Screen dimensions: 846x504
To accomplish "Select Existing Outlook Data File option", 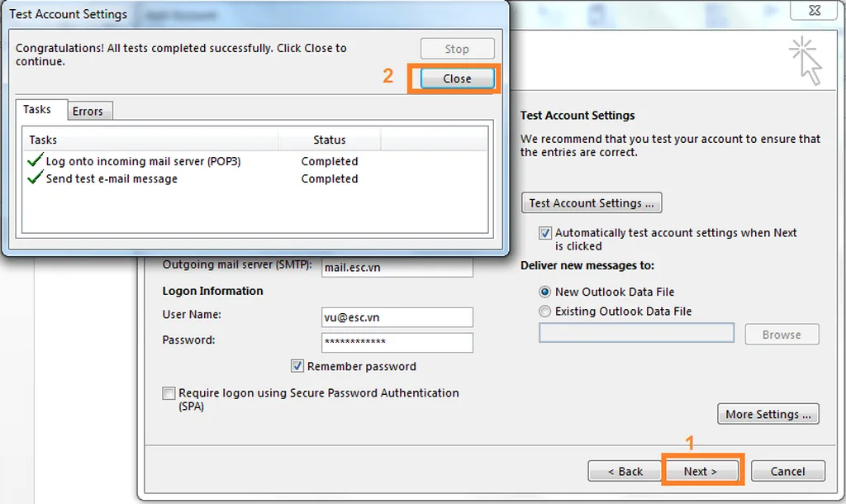I will point(545,311).
